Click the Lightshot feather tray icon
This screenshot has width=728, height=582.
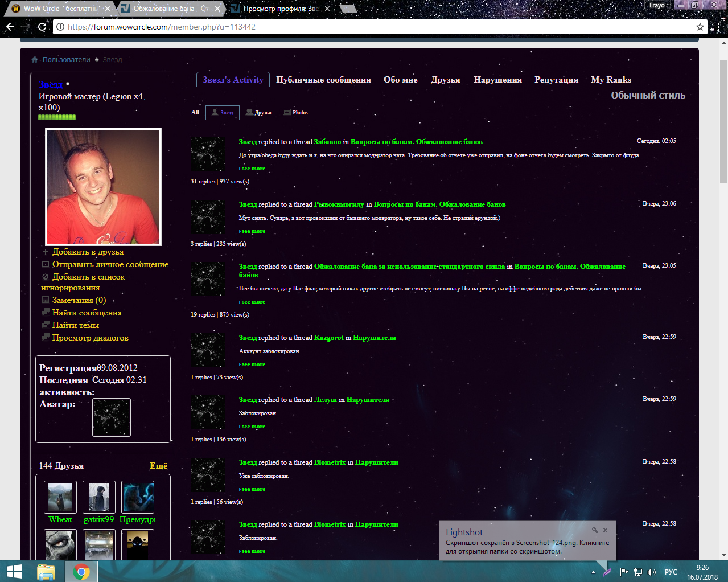pyautogui.click(x=607, y=572)
